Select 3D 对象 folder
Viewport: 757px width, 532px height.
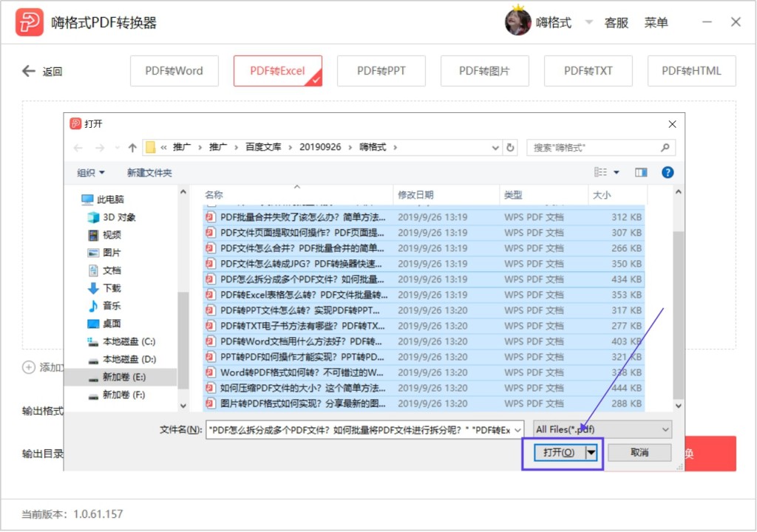pos(112,217)
